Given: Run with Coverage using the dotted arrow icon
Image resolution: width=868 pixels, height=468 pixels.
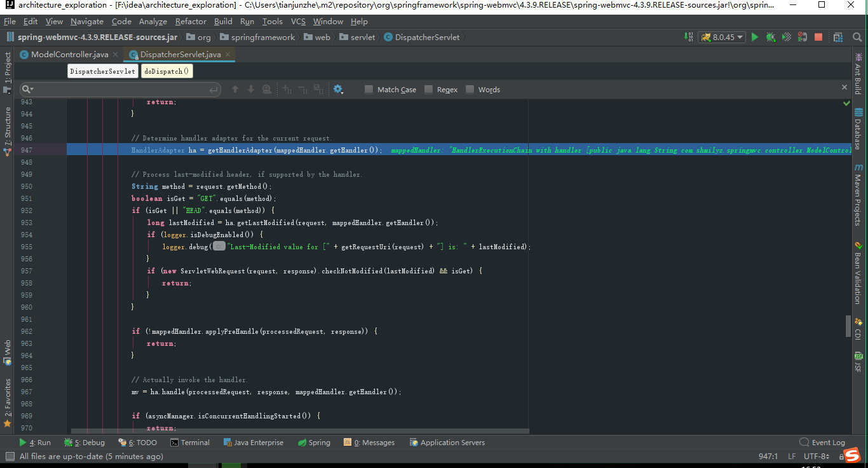Looking at the screenshot, I should coord(785,37).
